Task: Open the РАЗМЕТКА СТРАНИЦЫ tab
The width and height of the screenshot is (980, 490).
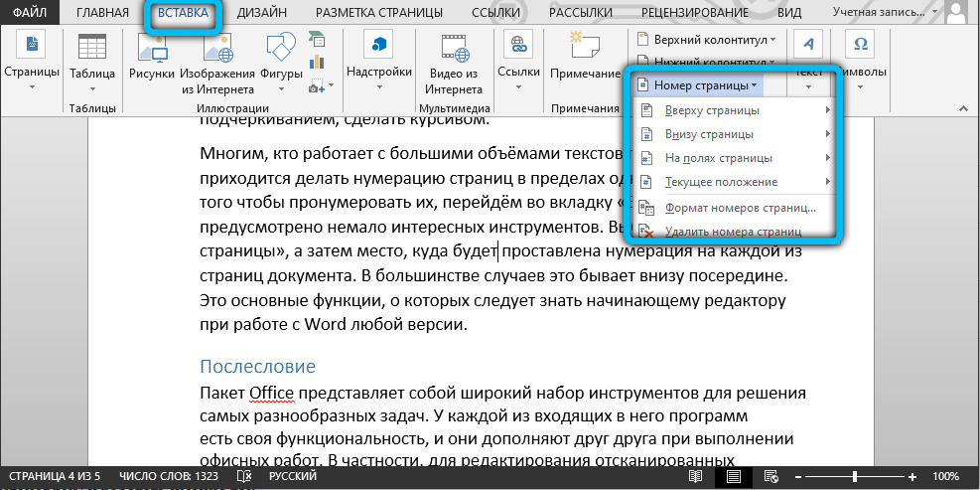Action: (x=378, y=13)
